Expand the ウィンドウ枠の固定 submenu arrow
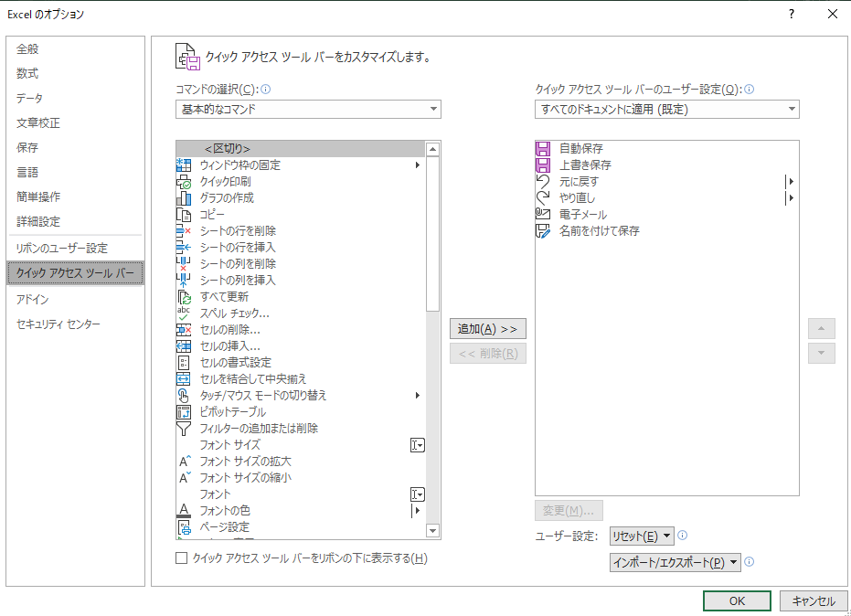The width and height of the screenshot is (851, 616). [x=418, y=165]
